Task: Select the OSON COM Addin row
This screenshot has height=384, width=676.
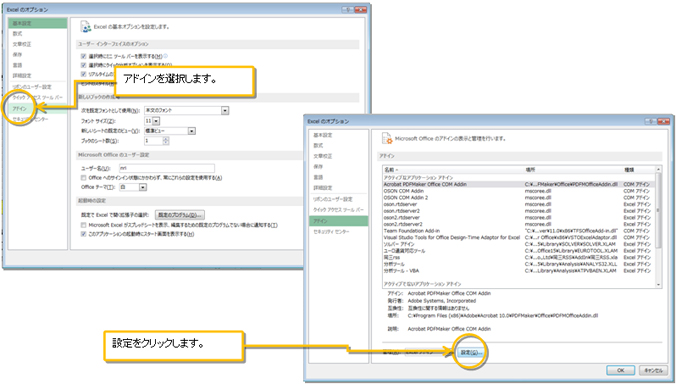Action: coord(519,191)
